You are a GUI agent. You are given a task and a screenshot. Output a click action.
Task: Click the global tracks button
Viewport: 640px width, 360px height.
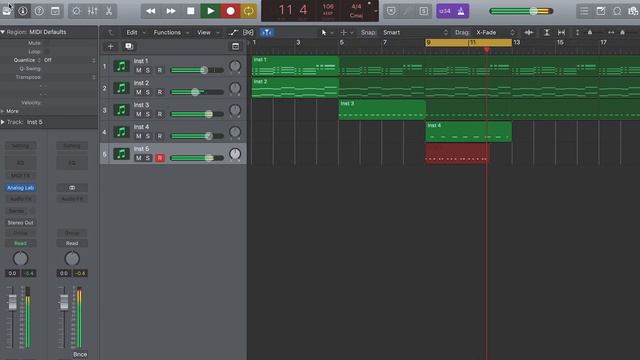(236, 47)
